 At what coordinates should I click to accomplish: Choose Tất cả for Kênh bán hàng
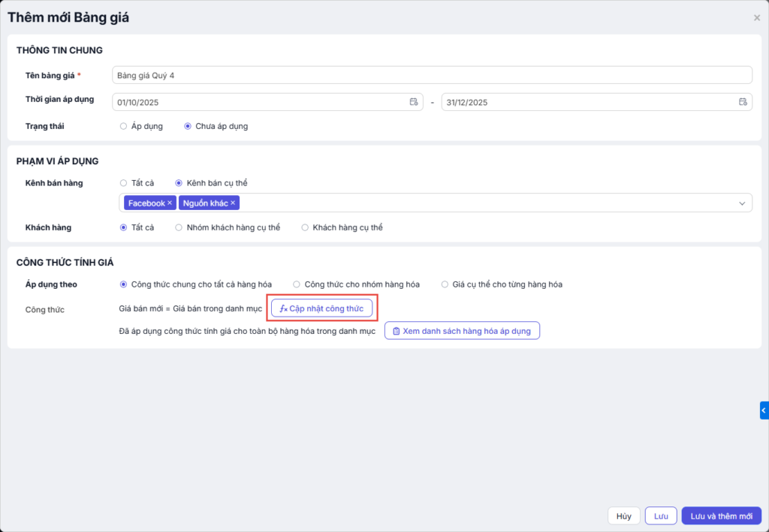pyautogui.click(x=123, y=182)
